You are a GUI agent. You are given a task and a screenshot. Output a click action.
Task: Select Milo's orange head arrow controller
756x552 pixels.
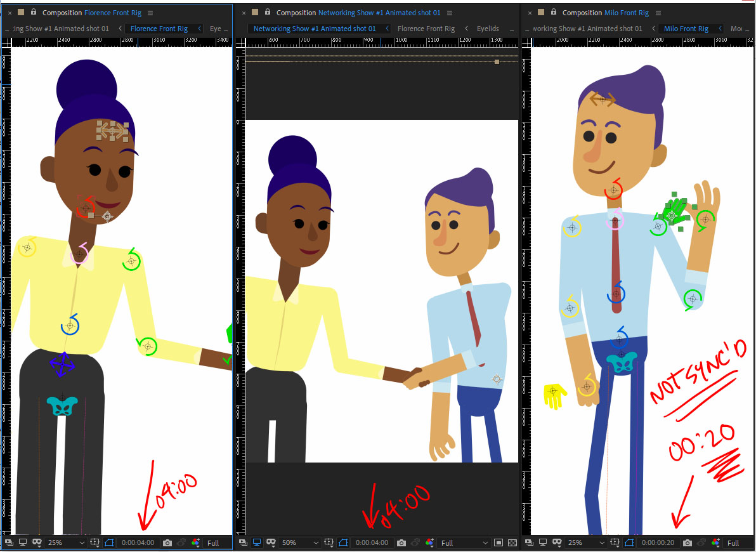602,99
